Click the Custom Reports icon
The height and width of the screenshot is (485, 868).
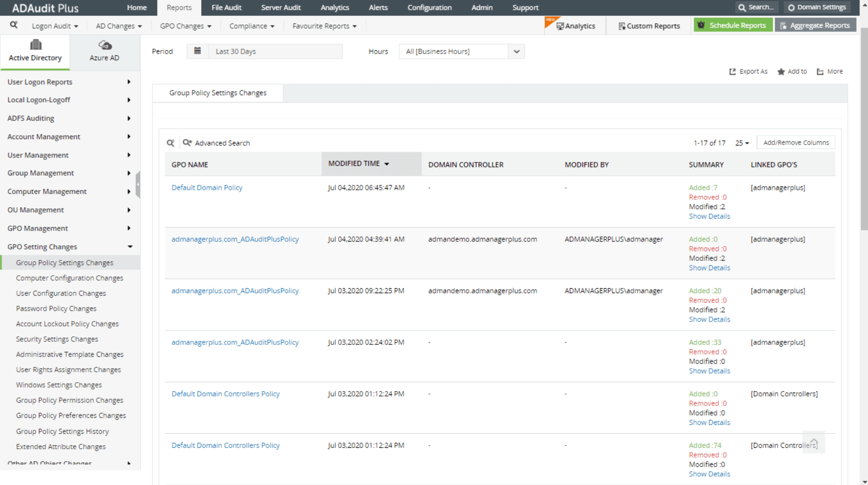622,26
